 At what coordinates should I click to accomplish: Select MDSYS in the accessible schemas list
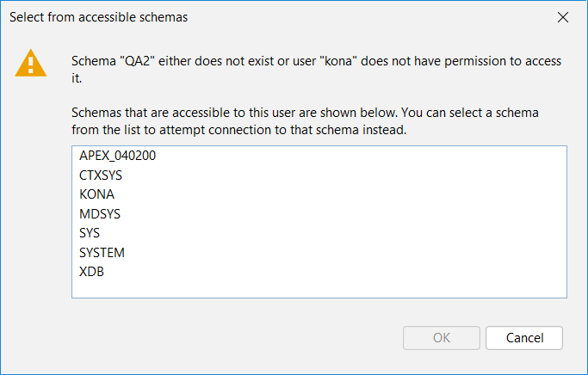tap(319, 214)
